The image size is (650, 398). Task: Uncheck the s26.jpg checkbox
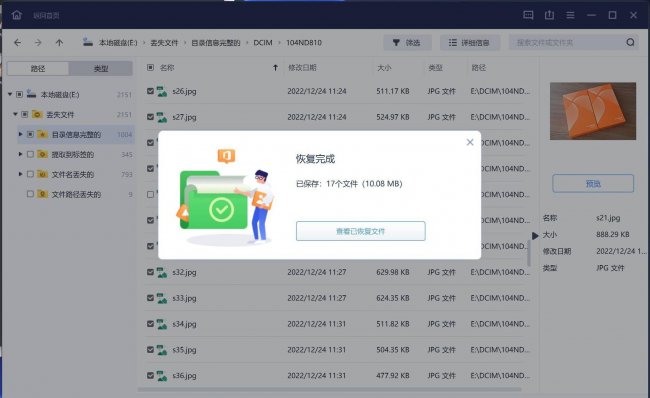pos(150,91)
